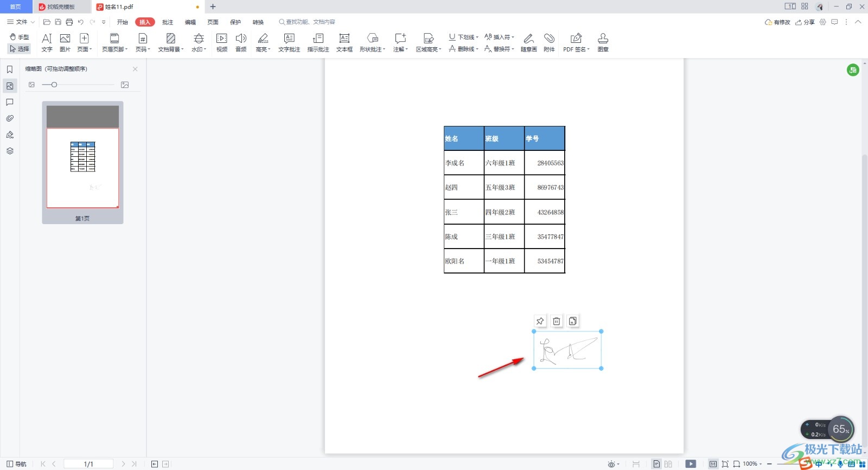
Task: Activate the Select (选择) tool
Action: coord(20,49)
